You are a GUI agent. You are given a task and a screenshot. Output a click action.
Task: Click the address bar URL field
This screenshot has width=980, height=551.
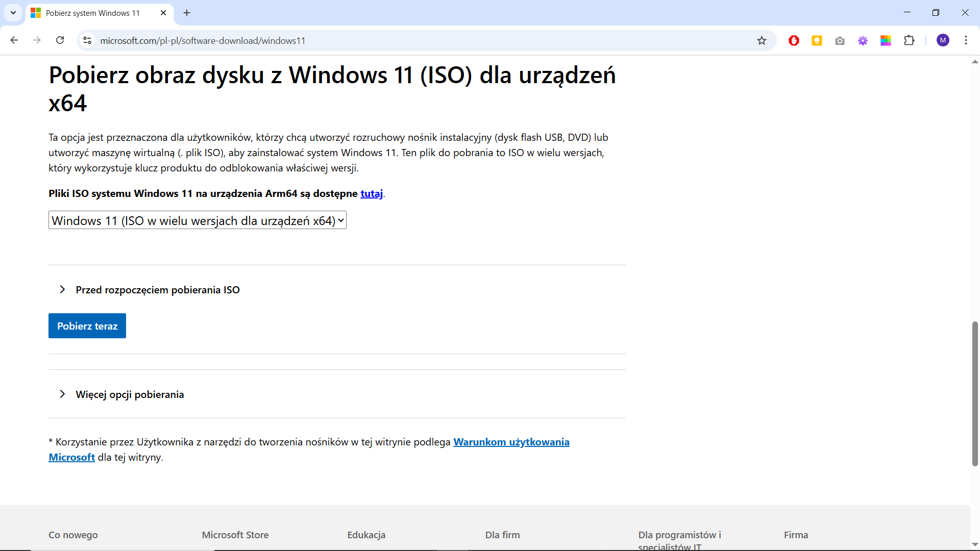point(408,40)
